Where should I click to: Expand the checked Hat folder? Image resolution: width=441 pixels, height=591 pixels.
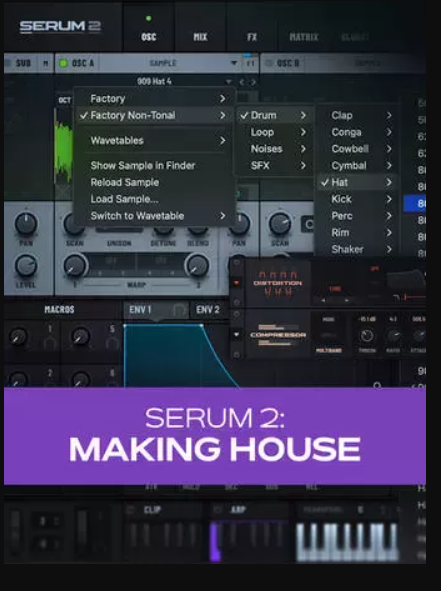point(357,182)
